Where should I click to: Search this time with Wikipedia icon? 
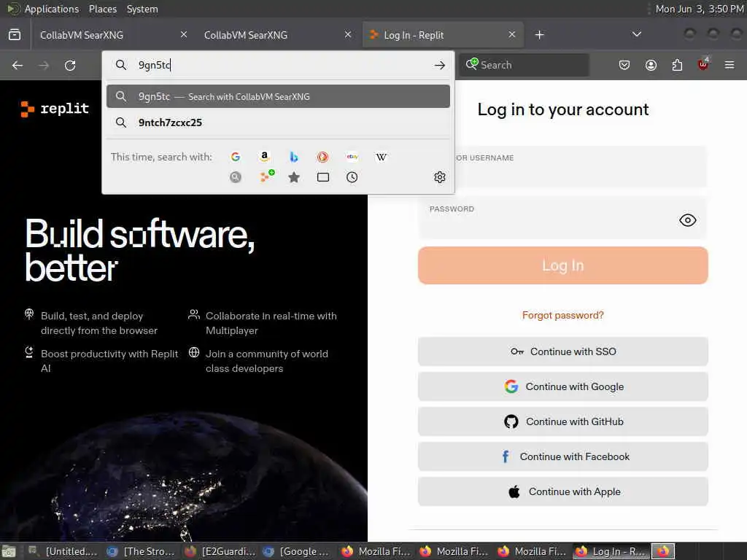381,157
